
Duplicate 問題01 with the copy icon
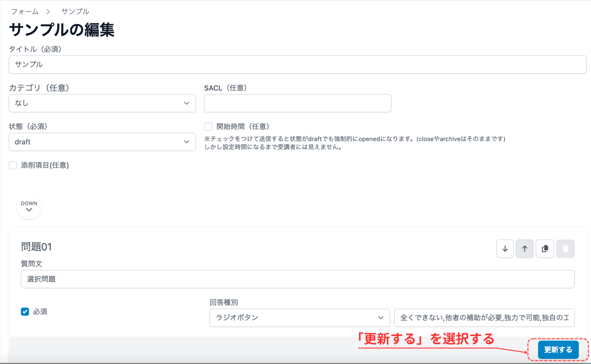545,248
